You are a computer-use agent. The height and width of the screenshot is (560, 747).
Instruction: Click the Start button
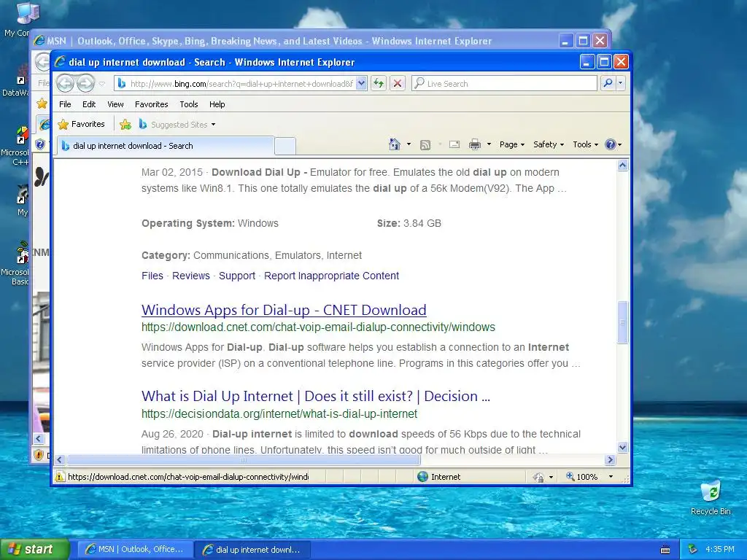(34, 549)
